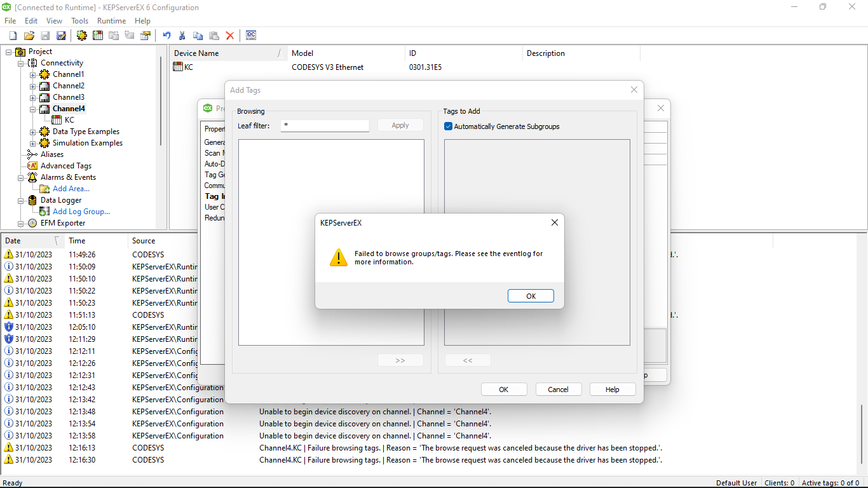Click inside the Leaf filter text field
This screenshot has width=868, height=488.
point(325,125)
